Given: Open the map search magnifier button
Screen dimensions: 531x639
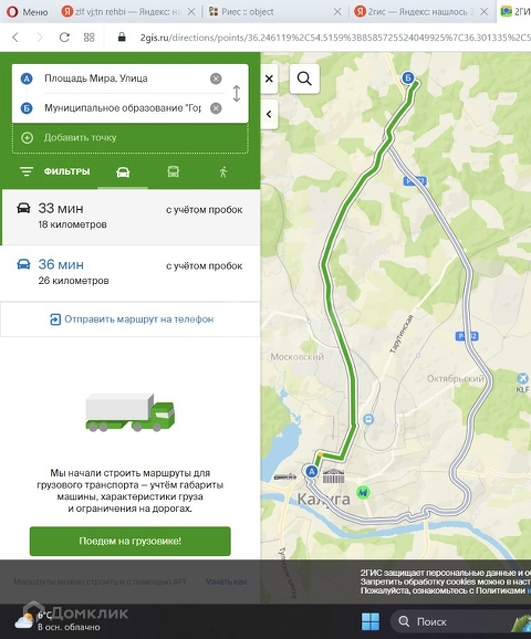Looking at the screenshot, I should click(304, 78).
